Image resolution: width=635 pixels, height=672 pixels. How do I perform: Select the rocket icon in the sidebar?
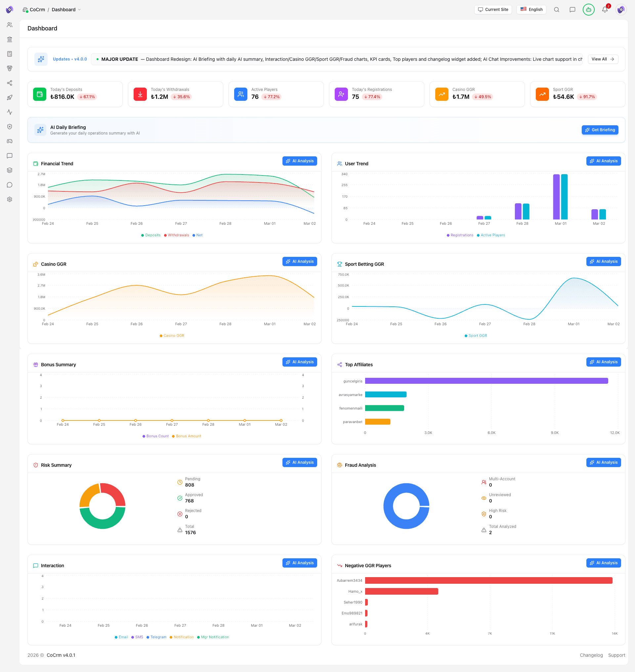[x=10, y=98]
